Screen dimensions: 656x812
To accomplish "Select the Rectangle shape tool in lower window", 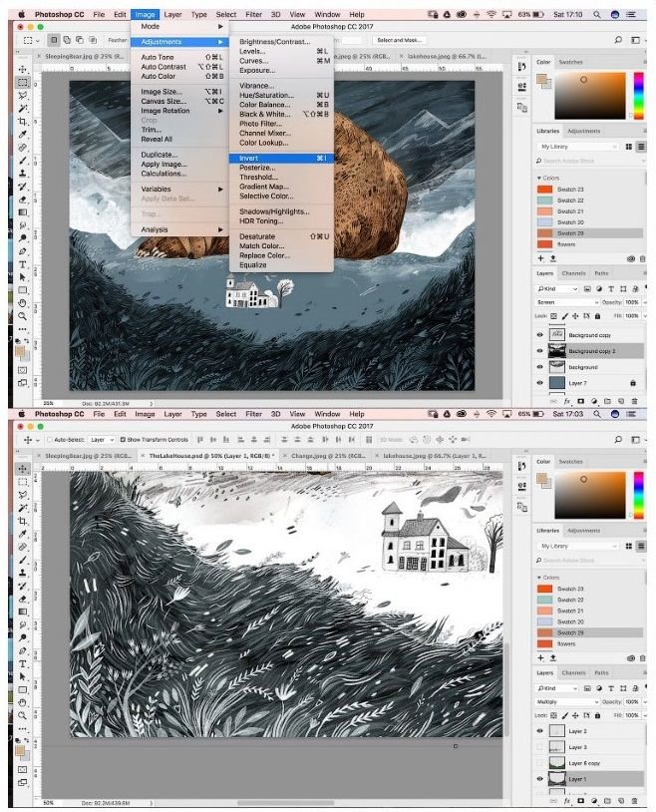I will click(x=23, y=689).
